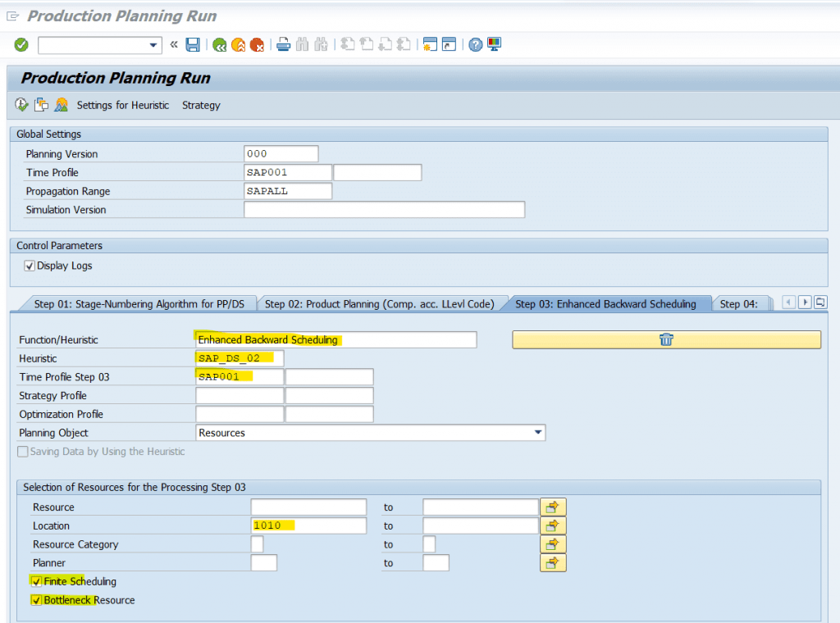Switch to Step 04 tab
840x623 pixels.
[x=739, y=304]
